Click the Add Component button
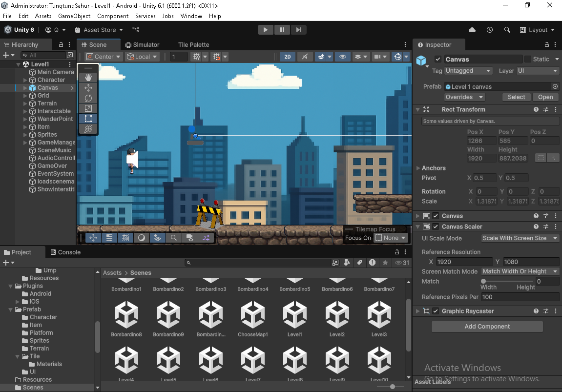Screen dimensions: 562x392 pyautogui.click(x=487, y=326)
